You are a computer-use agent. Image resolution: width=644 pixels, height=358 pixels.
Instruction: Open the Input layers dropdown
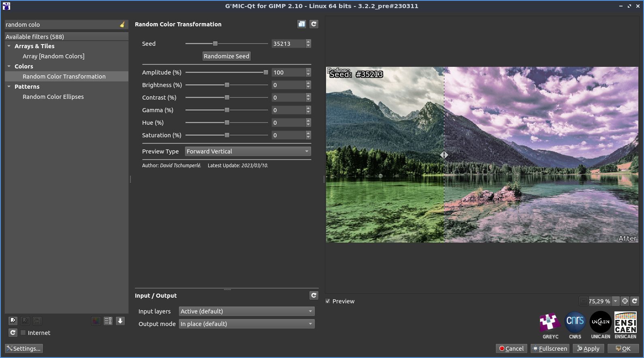pyautogui.click(x=247, y=311)
